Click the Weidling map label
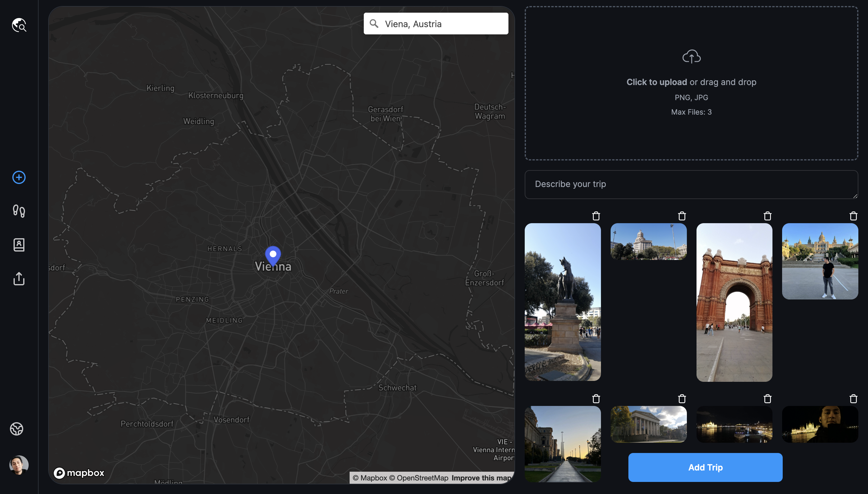The image size is (868, 494). pos(198,121)
